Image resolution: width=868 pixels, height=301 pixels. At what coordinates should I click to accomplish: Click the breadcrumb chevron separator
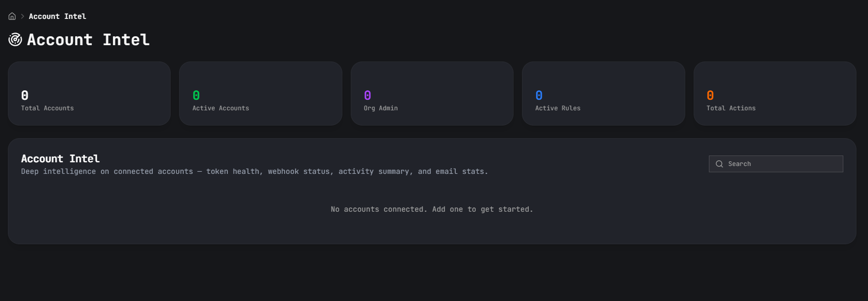[23, 16]
